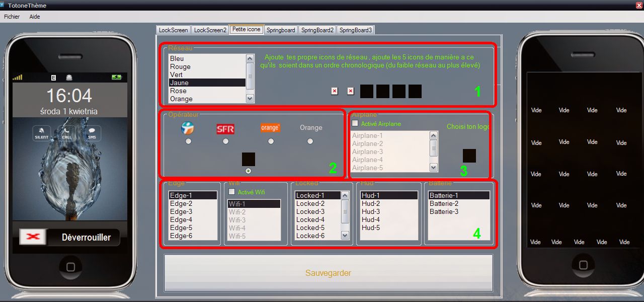Select Wifi-1 in the Wifi list
Viewport: 644px width, 302px height.
[x=254, y=204]
